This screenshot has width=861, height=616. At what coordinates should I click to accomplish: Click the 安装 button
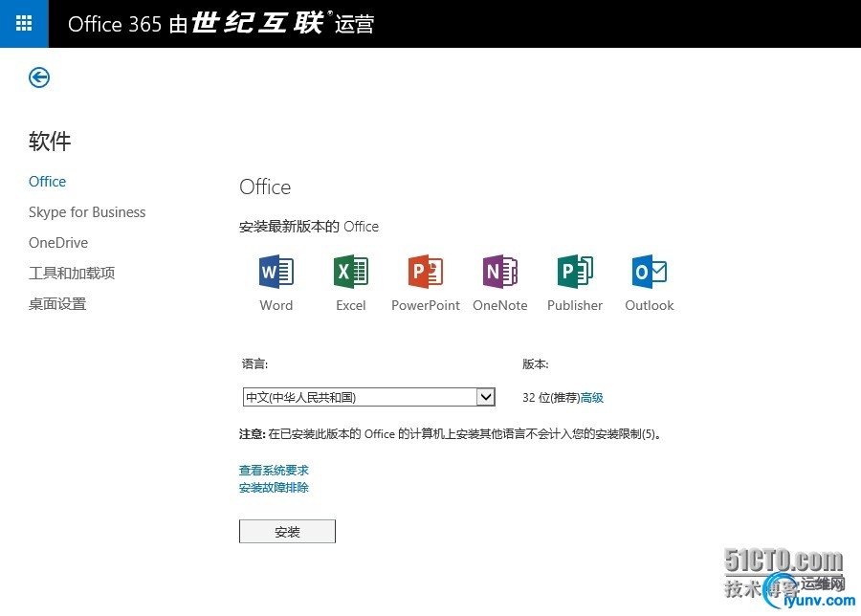[287, 532]
